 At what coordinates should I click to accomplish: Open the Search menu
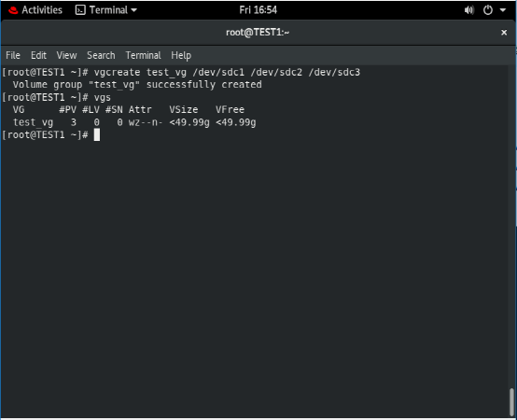click(x=101, y=55)
